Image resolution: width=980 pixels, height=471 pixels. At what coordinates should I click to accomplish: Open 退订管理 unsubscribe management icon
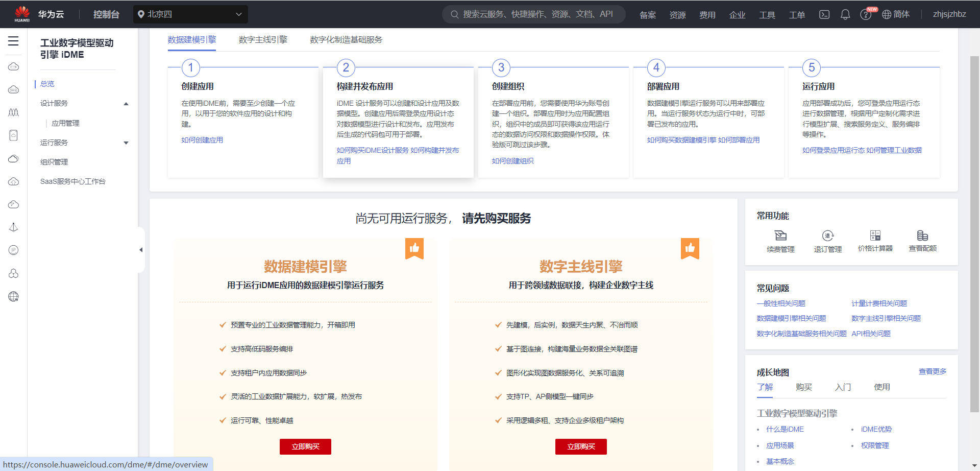click(828, 235)
